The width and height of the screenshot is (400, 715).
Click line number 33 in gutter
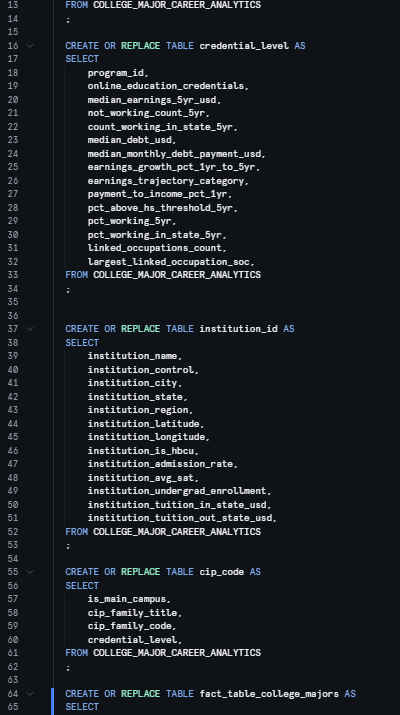tap(13, 275)
